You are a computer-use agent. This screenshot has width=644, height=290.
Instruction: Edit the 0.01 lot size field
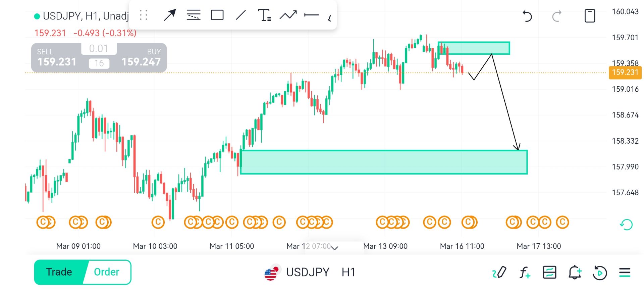(x=99, y=49)
